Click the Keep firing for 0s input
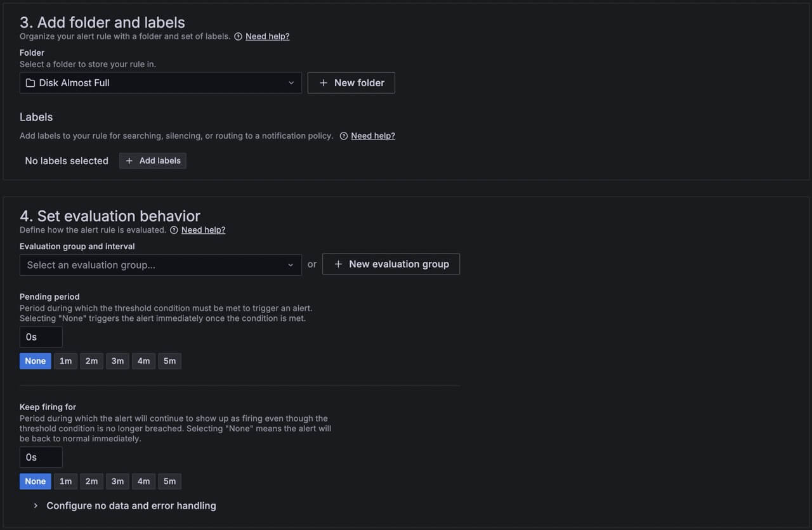 tap(41, 458)
